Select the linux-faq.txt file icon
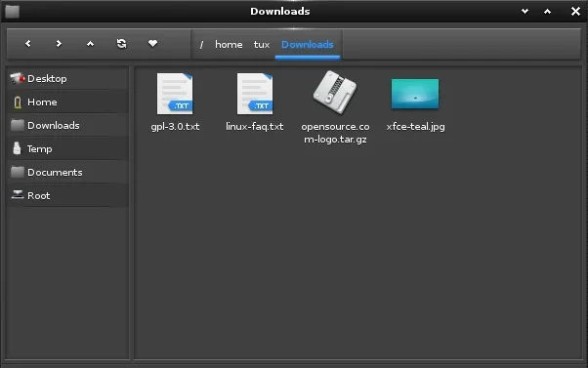Viewport: 588px width, 368px height. [255, 94]
